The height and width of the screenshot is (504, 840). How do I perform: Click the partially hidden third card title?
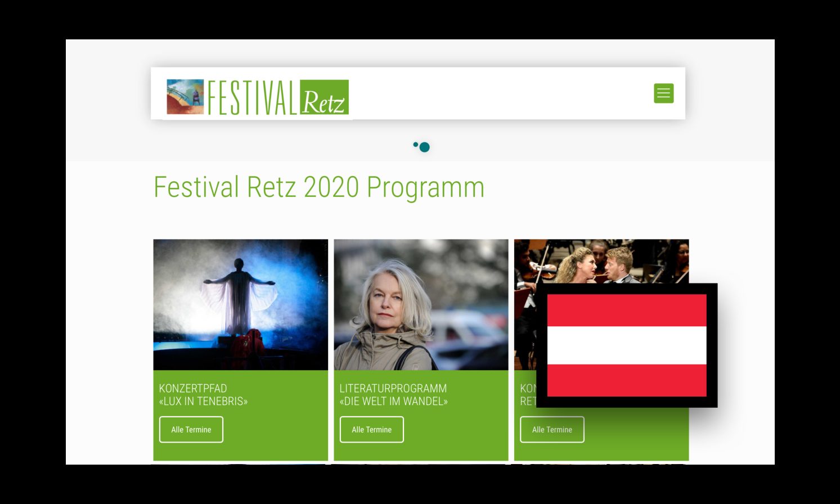coord(528,395)
